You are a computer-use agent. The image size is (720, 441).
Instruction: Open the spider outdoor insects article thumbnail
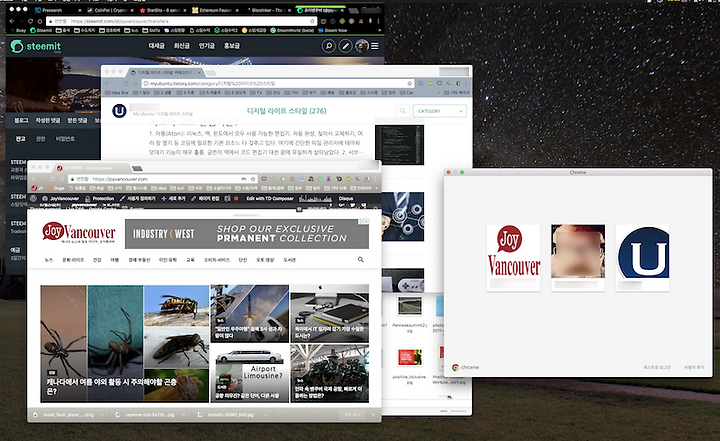pyautogui.click(x=124, y=344)
